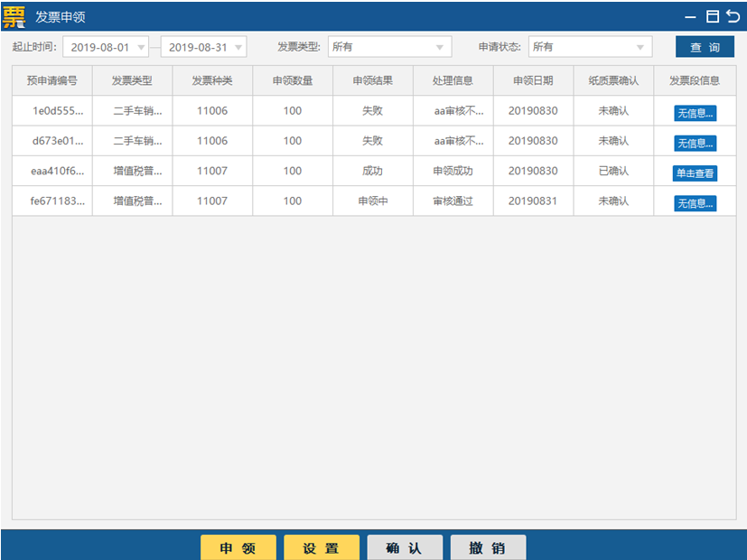Click the 申领结果 column header
The width and height of the screenshot is (747, 560).
tap(373, 80)
